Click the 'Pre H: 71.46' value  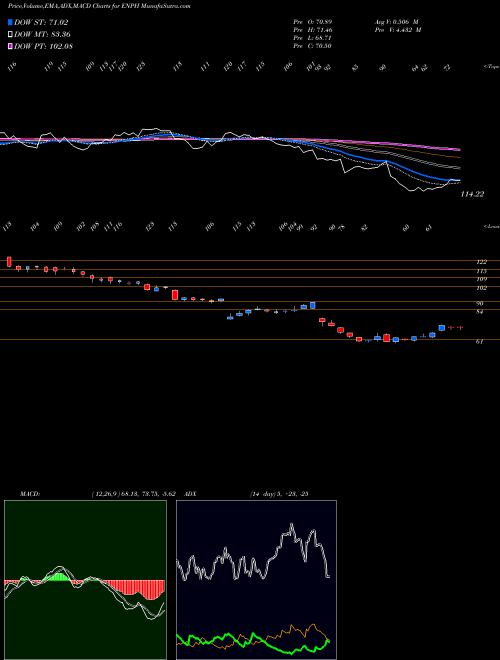click(x=312, y=30)
